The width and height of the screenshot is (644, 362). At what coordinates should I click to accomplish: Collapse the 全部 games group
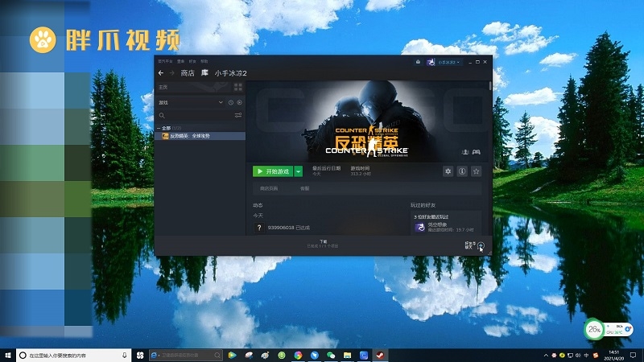pos(159,128)
